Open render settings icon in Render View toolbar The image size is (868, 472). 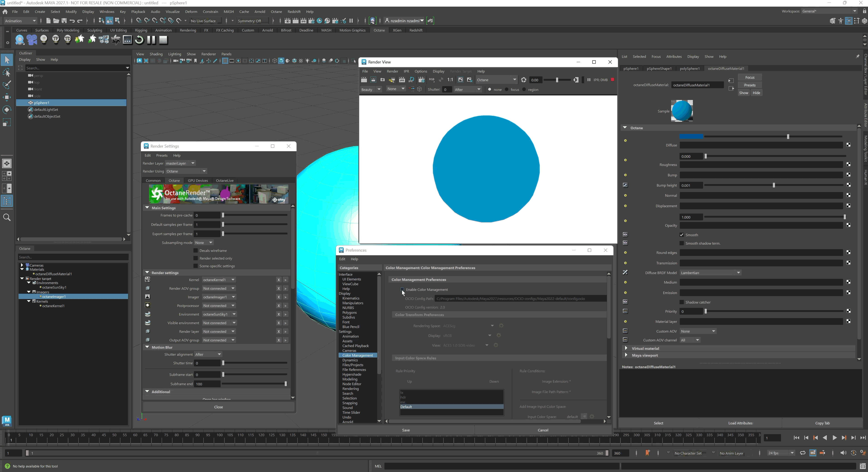(x=422, y=80)
